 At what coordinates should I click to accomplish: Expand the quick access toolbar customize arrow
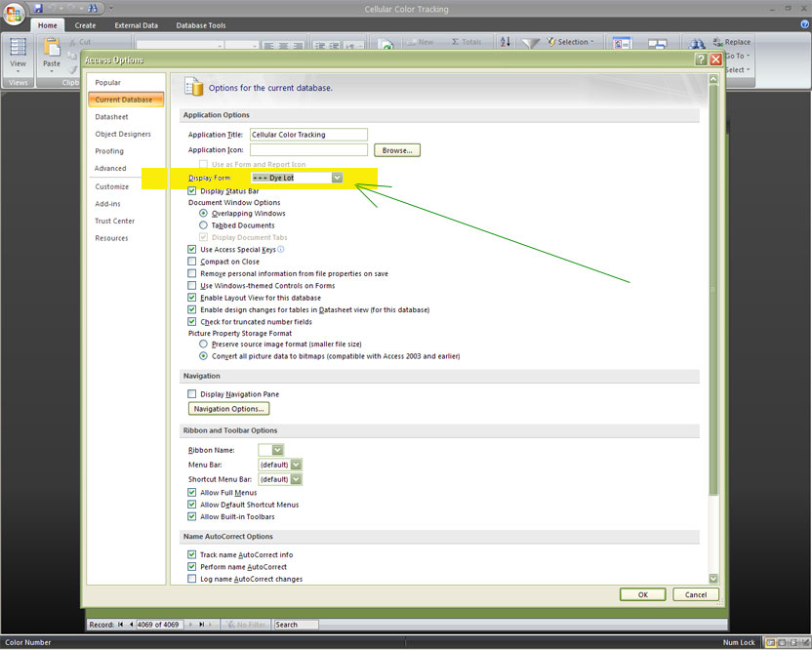111,8
